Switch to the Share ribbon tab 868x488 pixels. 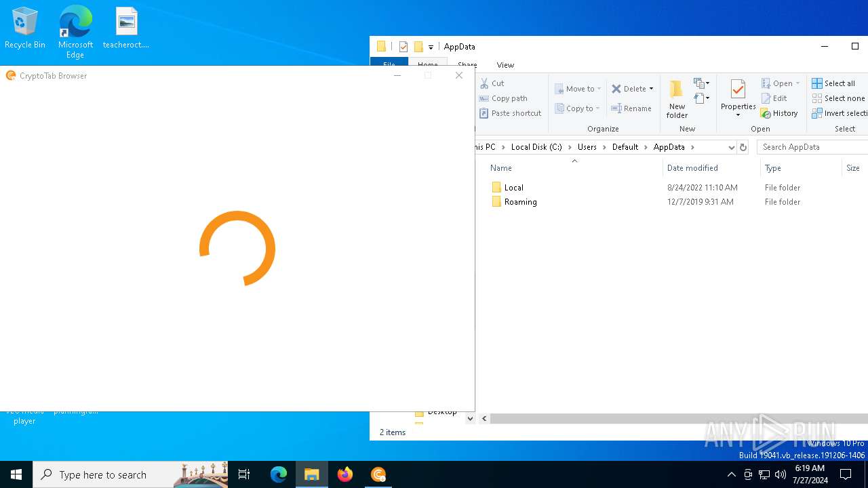(467, 65)
